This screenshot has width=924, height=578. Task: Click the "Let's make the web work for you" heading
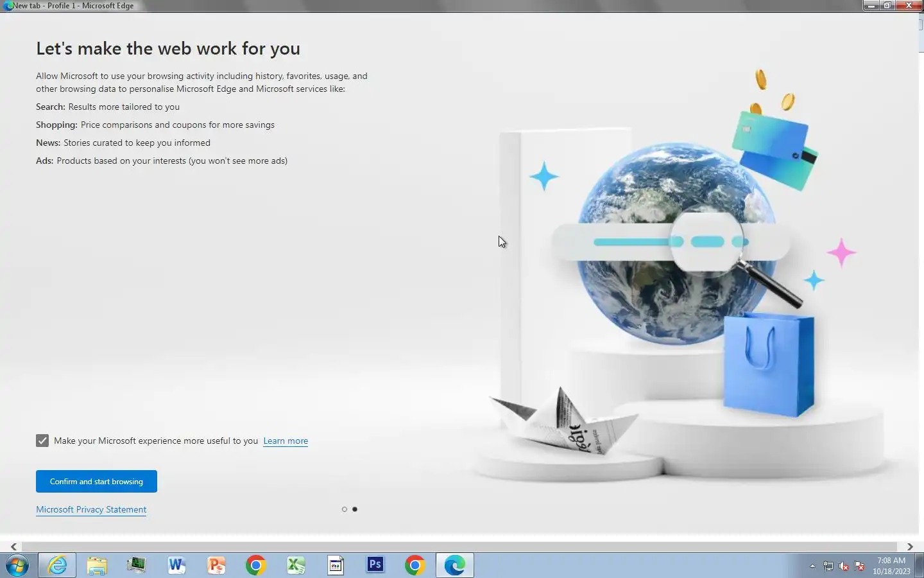(x=168, y=49)
